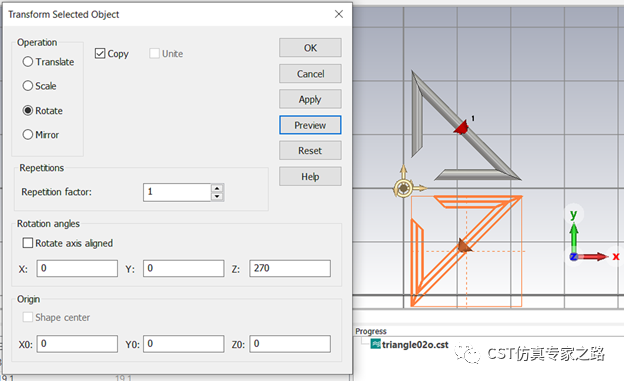The height and width of the screenshot is (381, 624).
Task: Click the Preview button
Action: point(310,125)
